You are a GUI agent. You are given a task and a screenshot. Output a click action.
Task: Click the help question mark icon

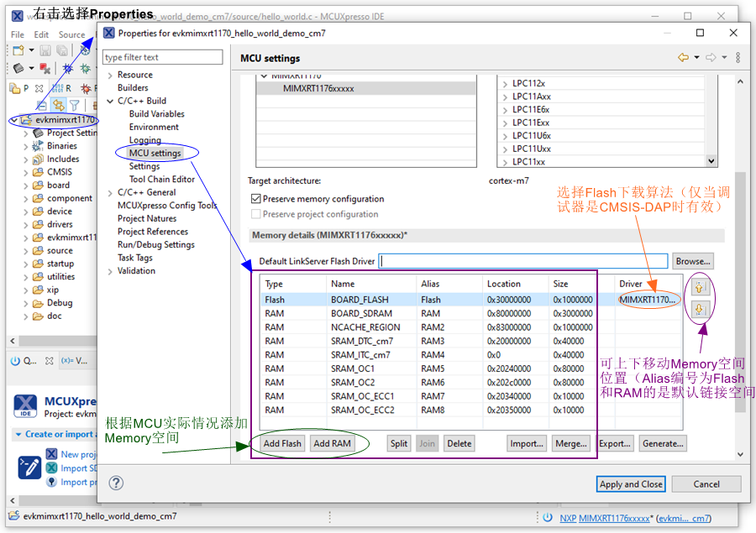click(116, 483)
